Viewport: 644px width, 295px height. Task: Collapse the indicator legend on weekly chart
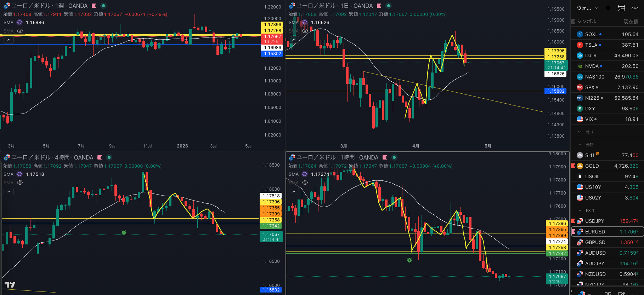click(x=9, y=40)
